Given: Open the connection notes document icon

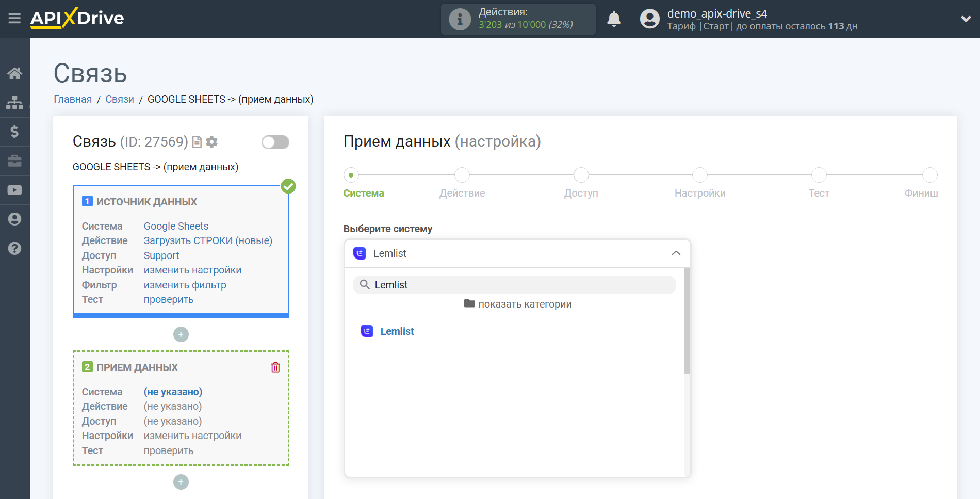Looking at the screenshot, I should 197,142.
